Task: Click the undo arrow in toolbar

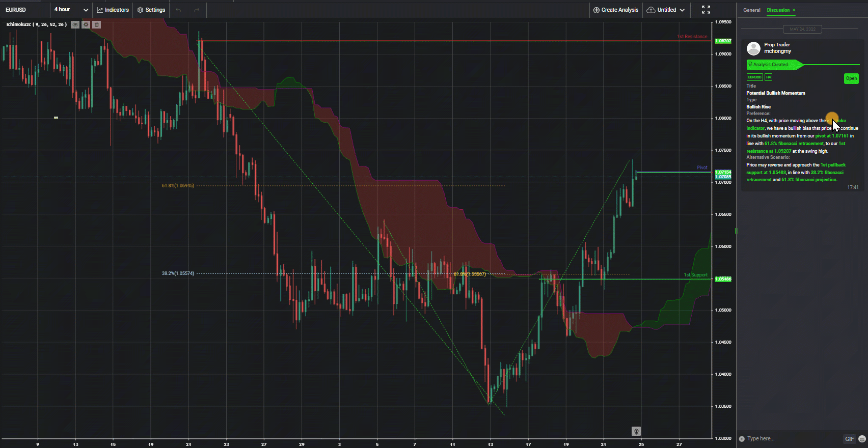Action: click(x=178, y=10)
